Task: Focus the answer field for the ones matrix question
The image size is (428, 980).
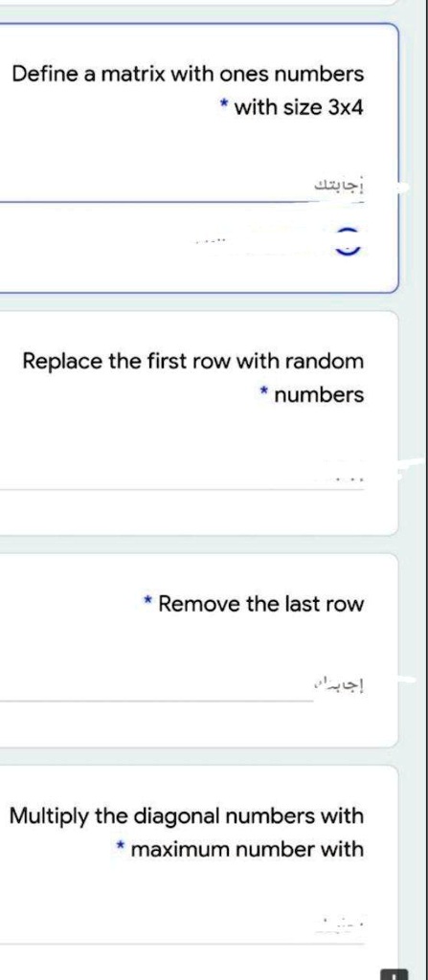Action: [182, 186]
